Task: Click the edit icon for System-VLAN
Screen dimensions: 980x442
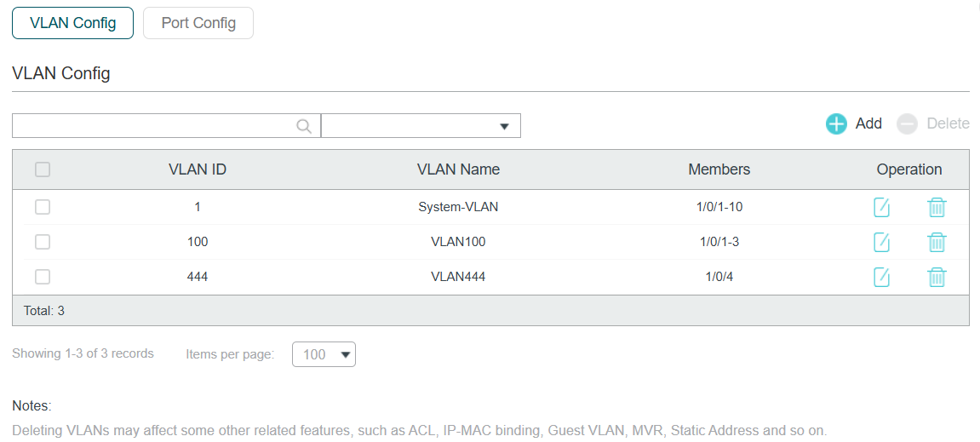Action: coord(881,207)
